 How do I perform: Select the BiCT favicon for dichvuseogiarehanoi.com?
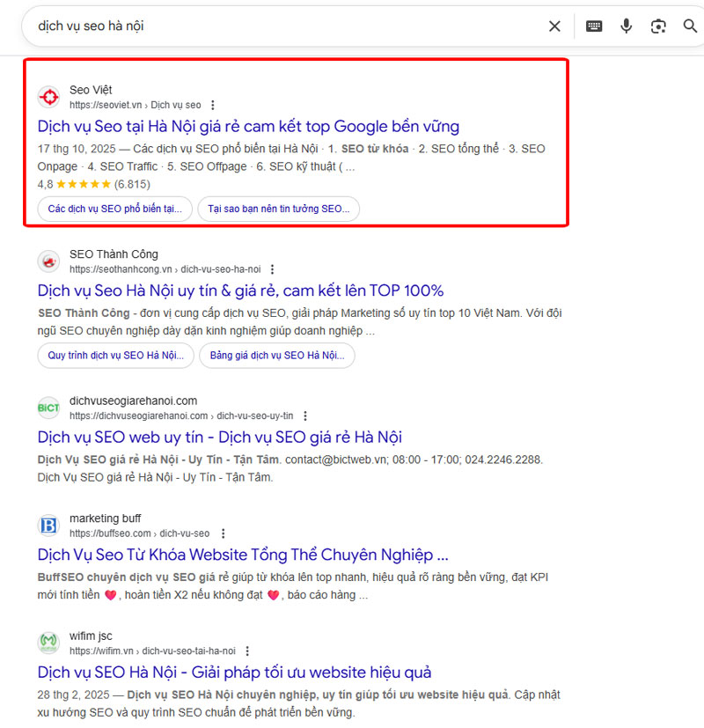coord(48,408)
